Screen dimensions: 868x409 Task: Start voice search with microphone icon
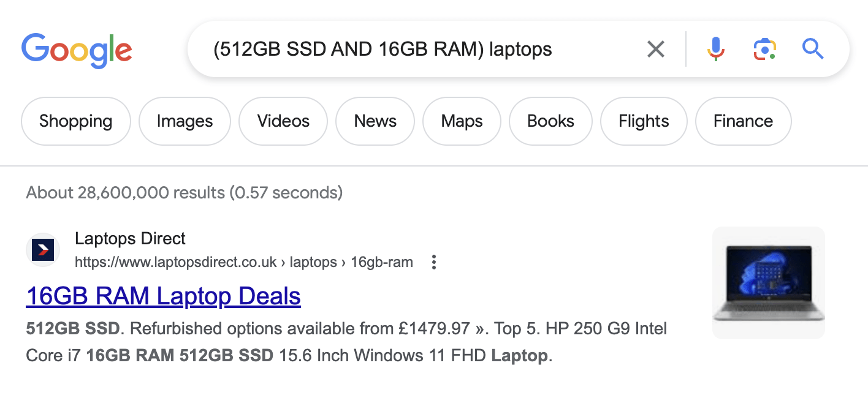(715, 49)
